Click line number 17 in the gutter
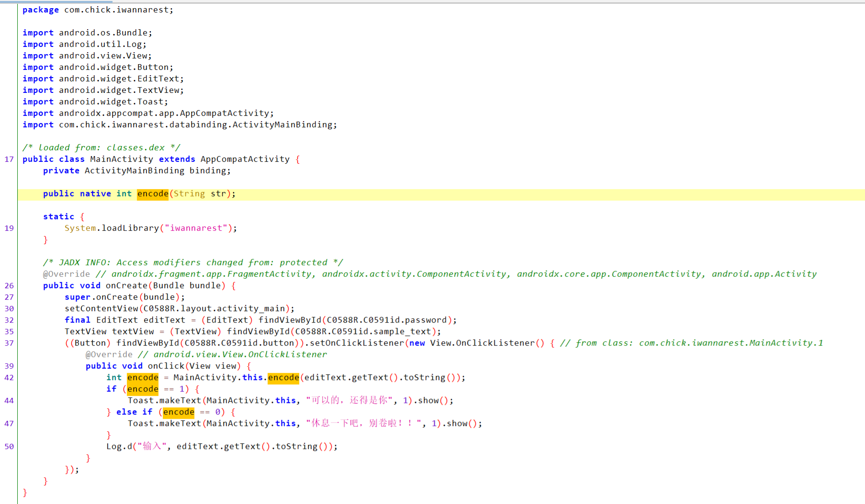The width and height of the screenshot is (865, 504). point(9,159)
